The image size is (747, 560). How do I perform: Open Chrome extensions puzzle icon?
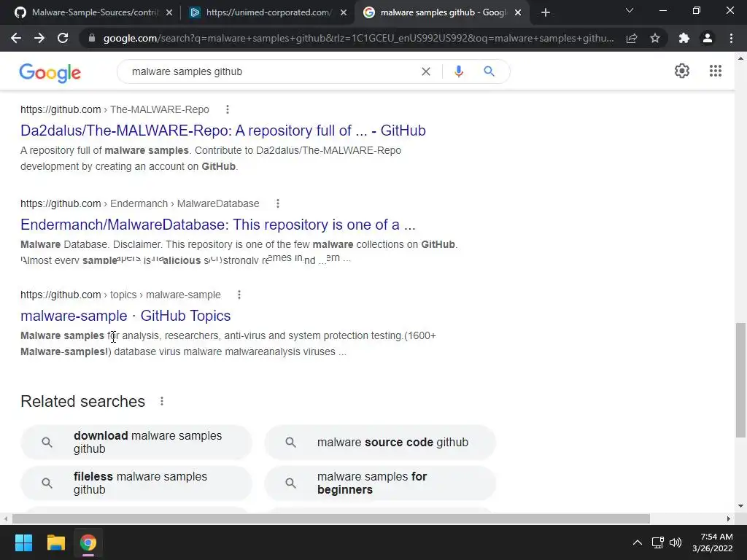click(x=684, y=38)
